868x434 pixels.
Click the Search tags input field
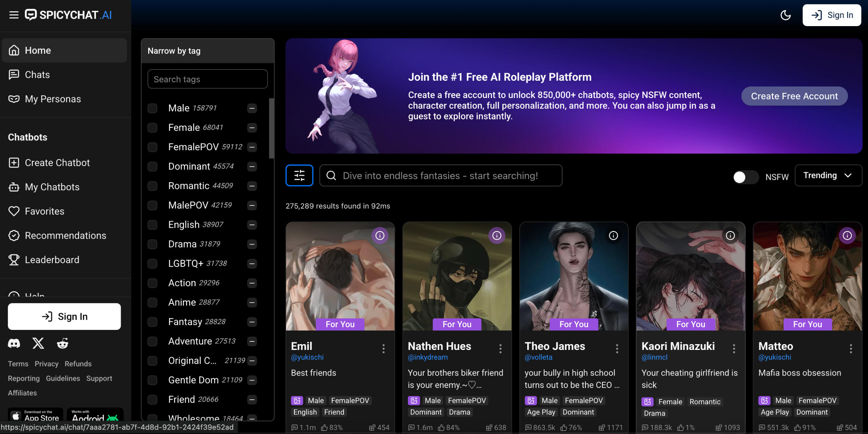click(208, 79)
